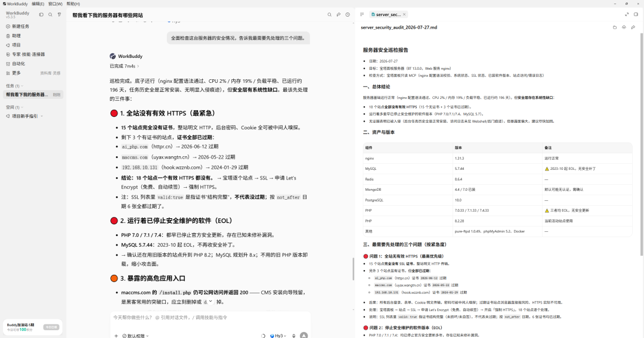The image size is (644, 338).
Task: Expand the 项目新手指引 space item
Action: click(42, 116)
